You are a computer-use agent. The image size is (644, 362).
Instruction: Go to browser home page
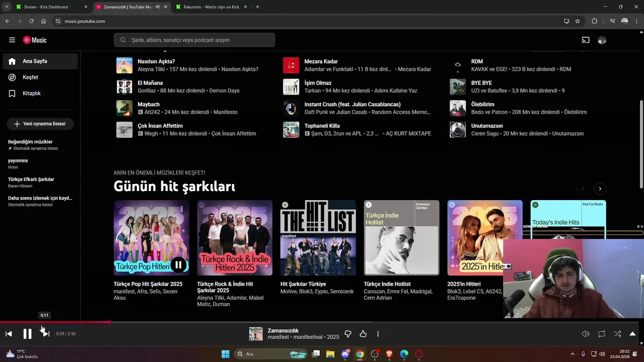pos(44,21)
